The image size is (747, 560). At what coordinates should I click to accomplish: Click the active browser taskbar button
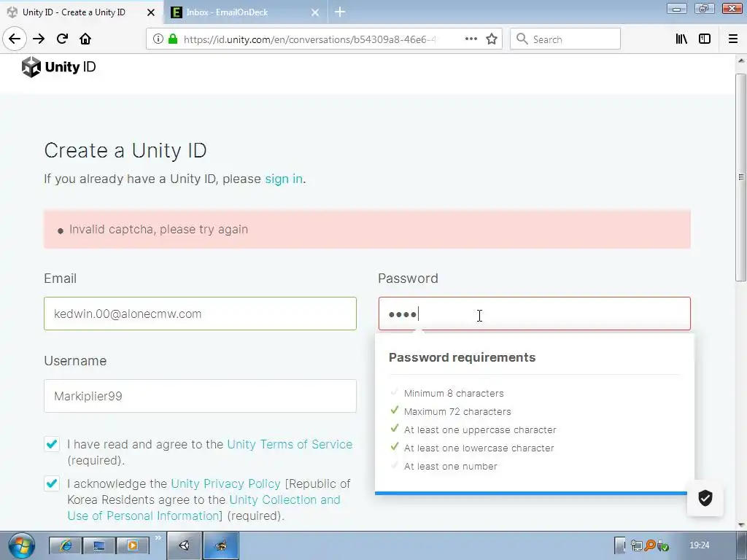(221, 545)
